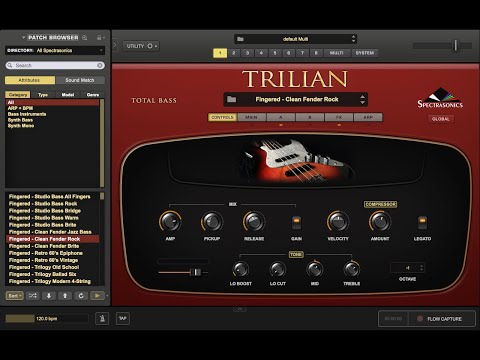
Task: Open the GLOBAL settings button
Action: tap(441, 119)
